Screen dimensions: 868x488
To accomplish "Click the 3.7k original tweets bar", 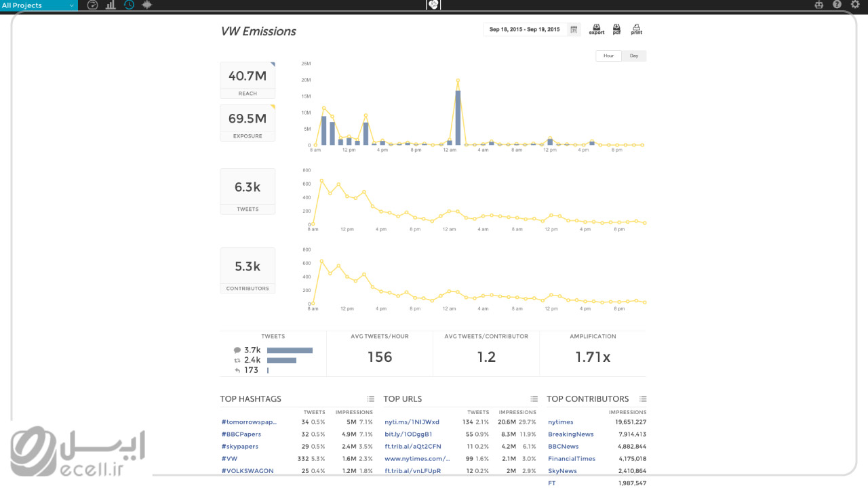I will [290, 350].
